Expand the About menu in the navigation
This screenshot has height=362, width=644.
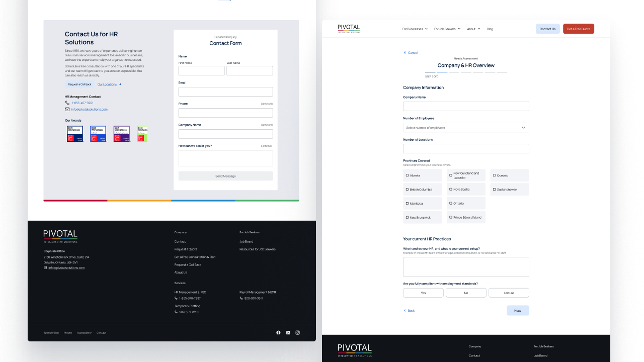473,29
